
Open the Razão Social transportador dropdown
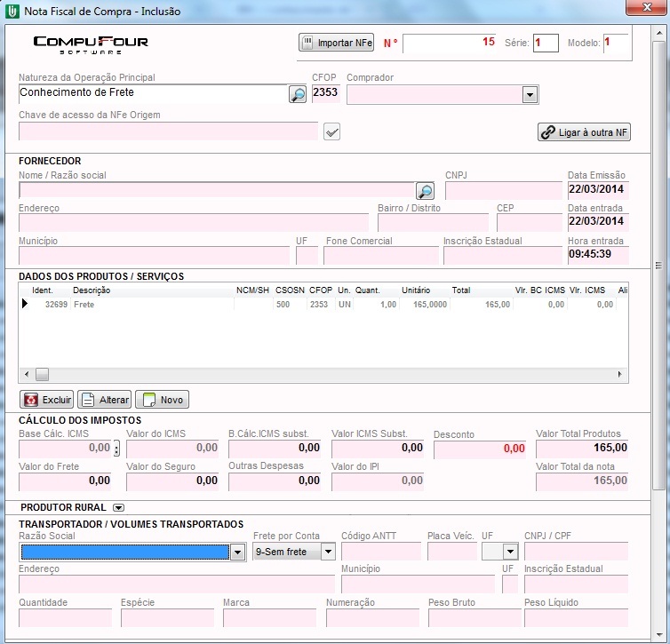[x=237, y=553]
